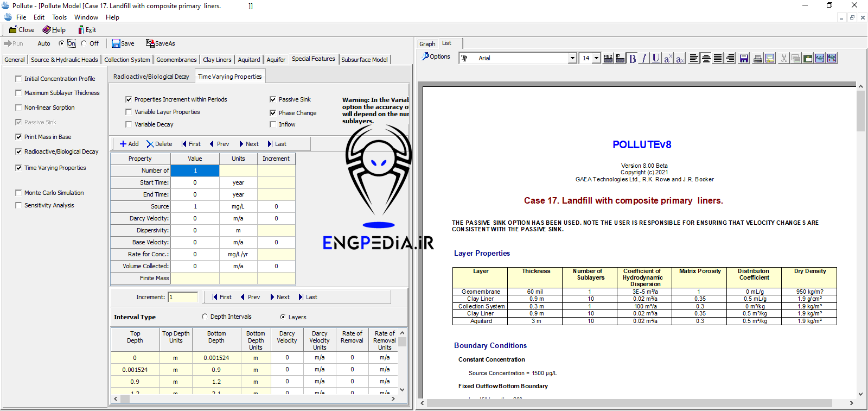868x411 pixels.
Task: Align report text right
Action: pyautogui.click(x=730, y=58)
